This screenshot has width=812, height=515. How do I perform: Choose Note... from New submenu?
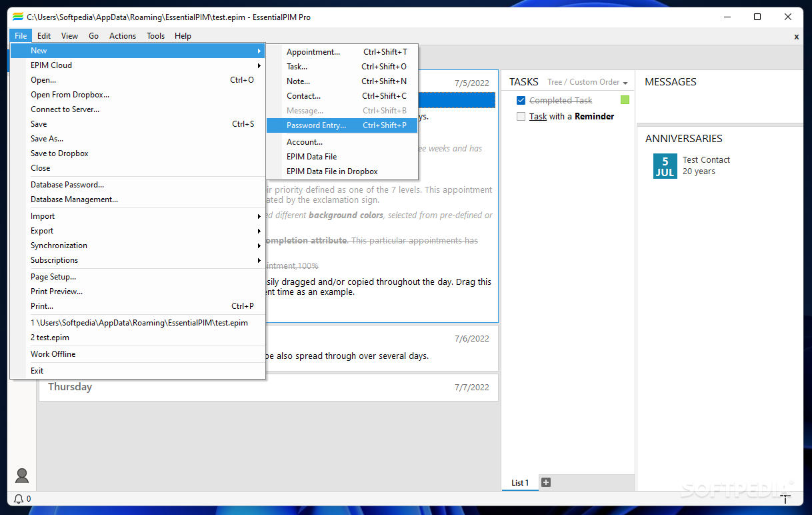(x=342, y=81)
